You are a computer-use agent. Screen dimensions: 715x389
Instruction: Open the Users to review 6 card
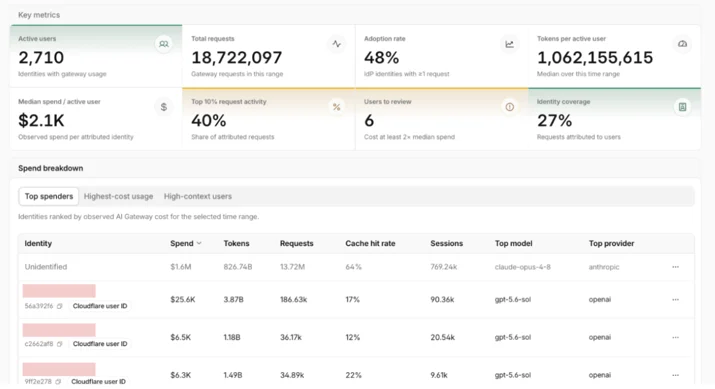tap(441, 119)
